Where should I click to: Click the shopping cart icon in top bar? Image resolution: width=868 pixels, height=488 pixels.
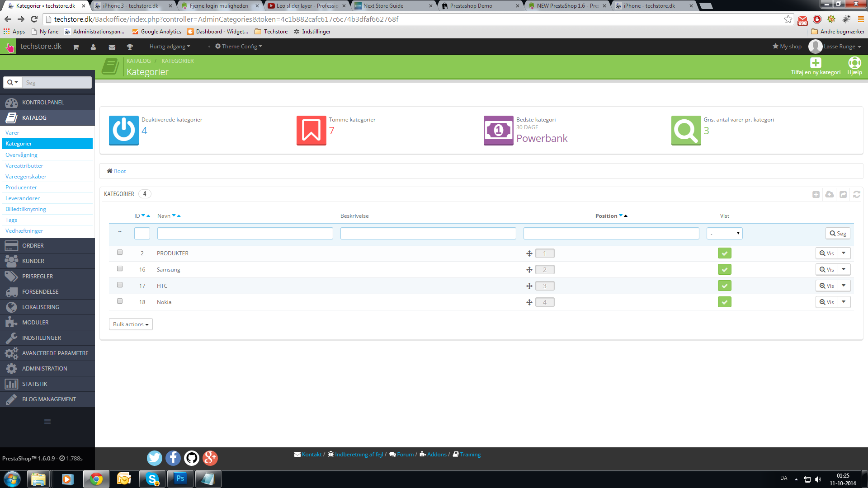75,47
